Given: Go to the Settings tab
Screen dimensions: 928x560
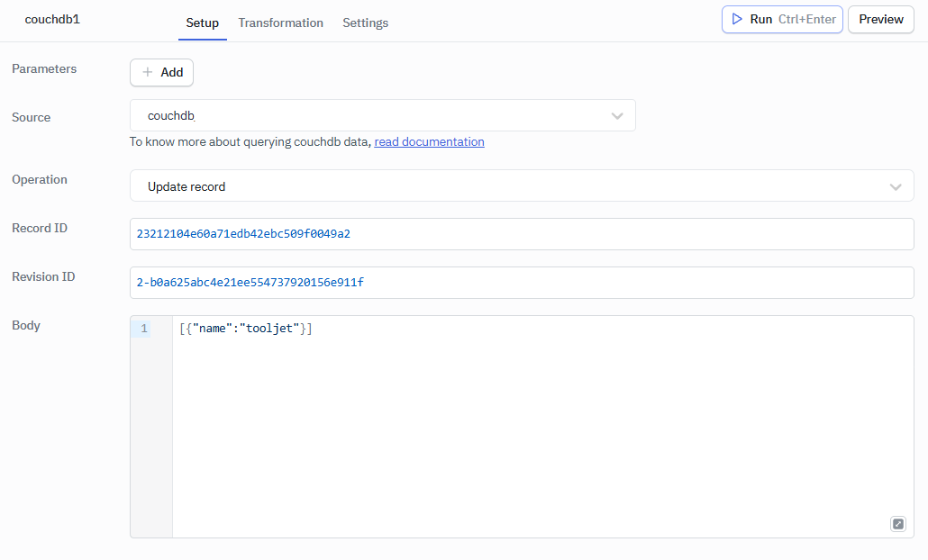Looking at the screenshot, I should pyautogui.click(x=365, y=23).
